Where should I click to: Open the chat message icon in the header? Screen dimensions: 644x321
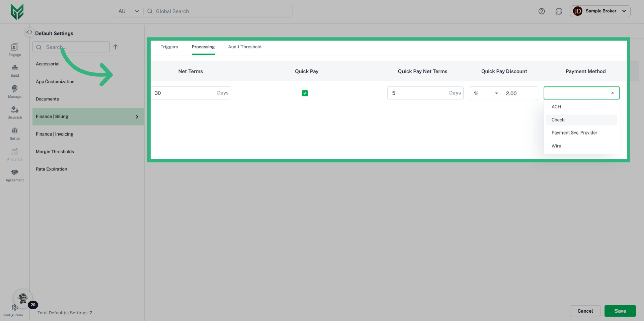pyautogui.click(x=559, y=11)
